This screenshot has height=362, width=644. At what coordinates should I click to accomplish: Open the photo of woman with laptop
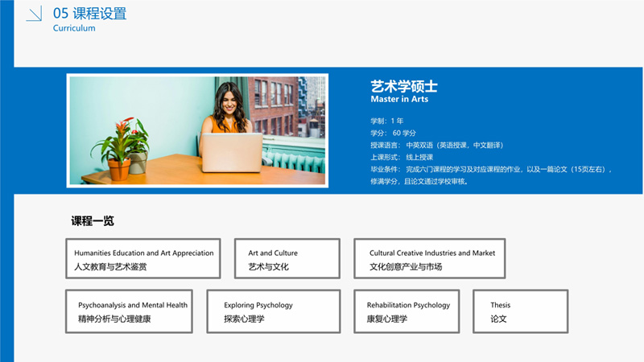[197, 130]
